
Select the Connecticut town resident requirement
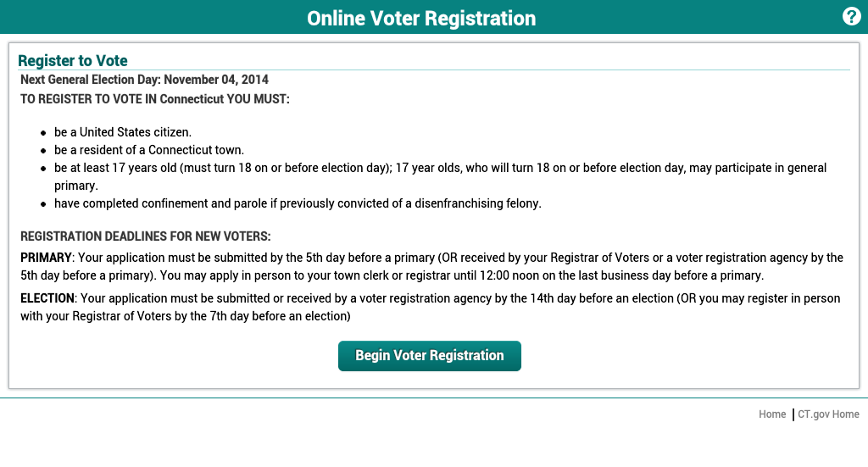pyautogui.click(x=149, y=150)
